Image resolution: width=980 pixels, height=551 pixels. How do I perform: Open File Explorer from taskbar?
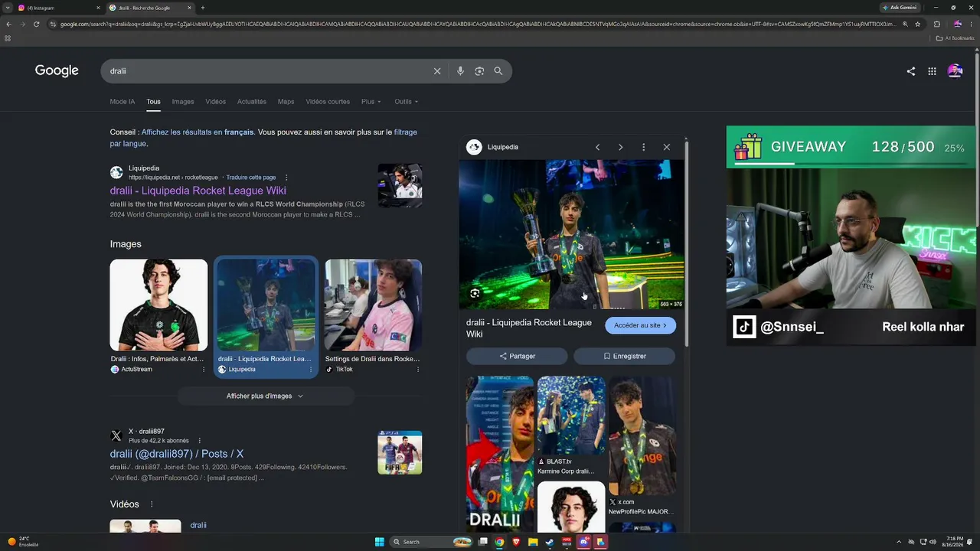533,542
